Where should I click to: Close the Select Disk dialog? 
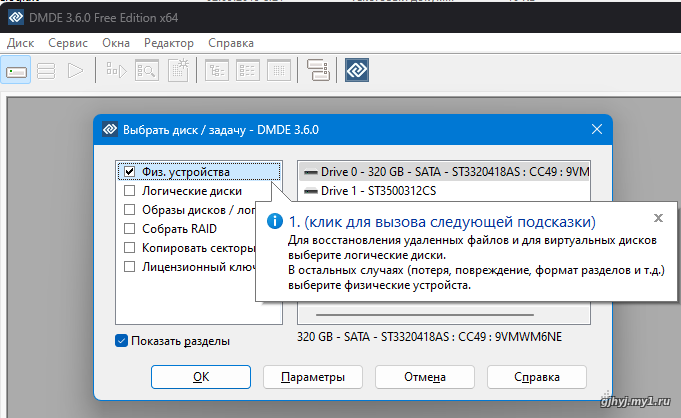tap(597, 129)
